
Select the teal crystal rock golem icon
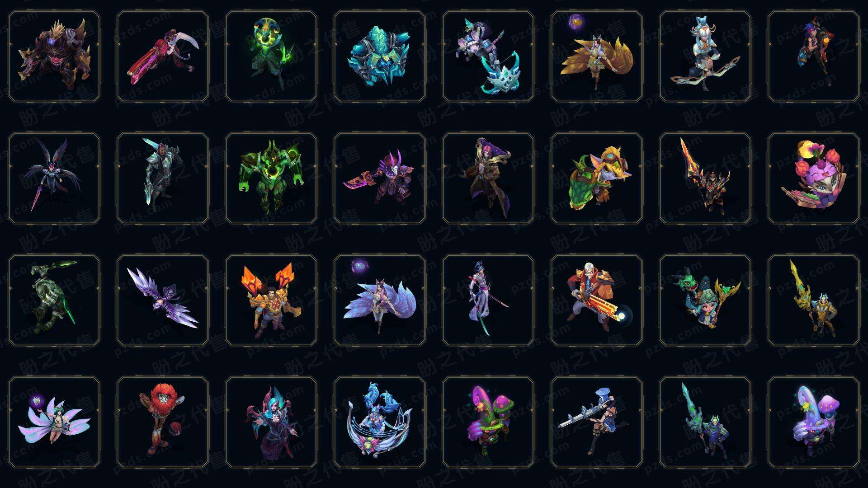380,56
